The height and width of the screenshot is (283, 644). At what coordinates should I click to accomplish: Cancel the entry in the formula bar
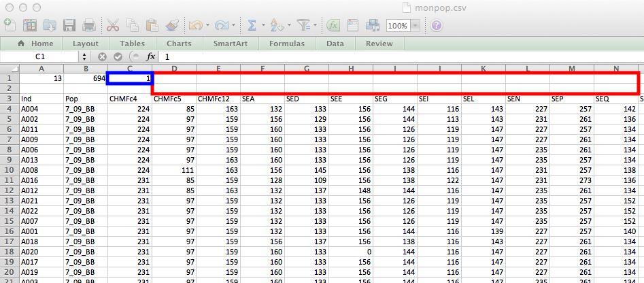pos(103,56)
